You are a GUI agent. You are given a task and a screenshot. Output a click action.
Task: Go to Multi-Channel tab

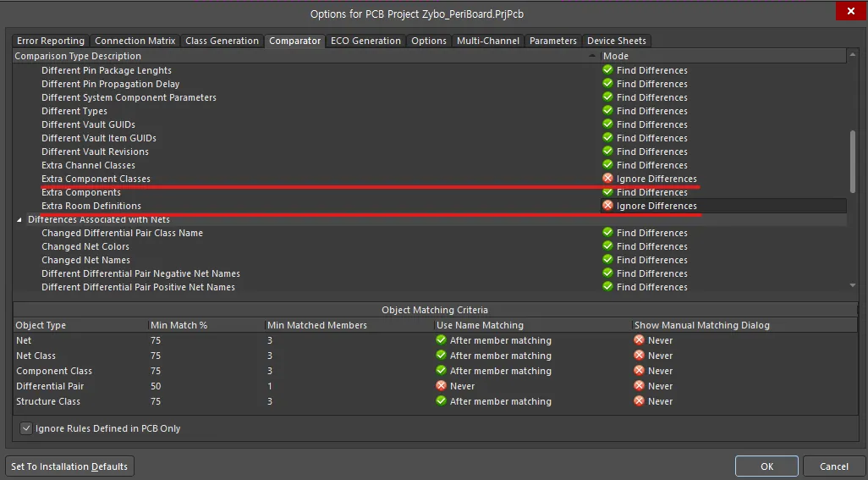(488, 41)
